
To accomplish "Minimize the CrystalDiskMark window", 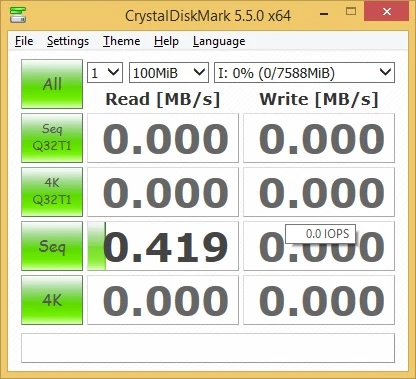I will [x=324, y=14].
